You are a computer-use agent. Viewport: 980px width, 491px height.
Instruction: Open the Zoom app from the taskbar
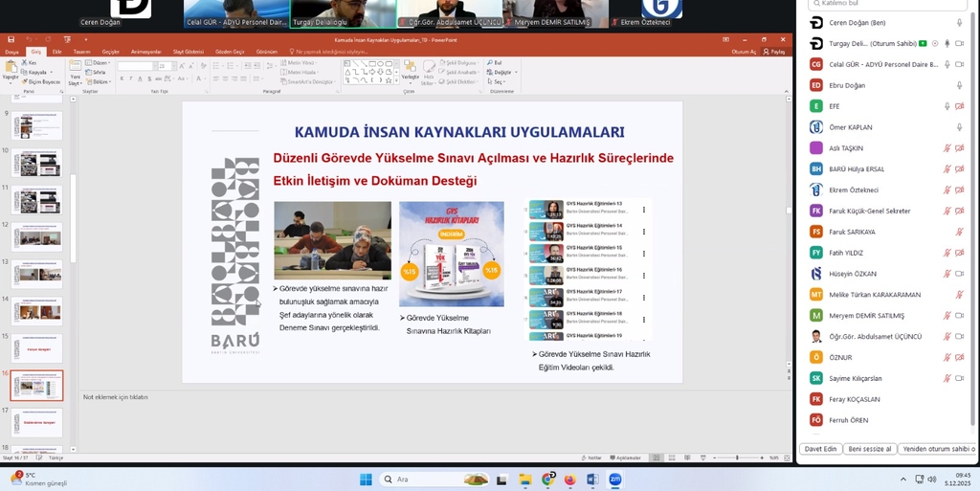pos(615,479)
